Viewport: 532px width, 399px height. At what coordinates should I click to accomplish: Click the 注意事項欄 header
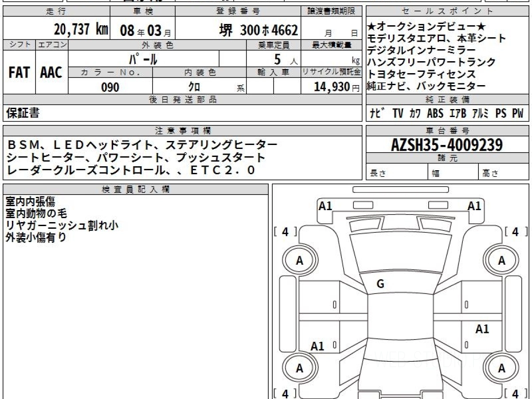(x=183, y=131)
